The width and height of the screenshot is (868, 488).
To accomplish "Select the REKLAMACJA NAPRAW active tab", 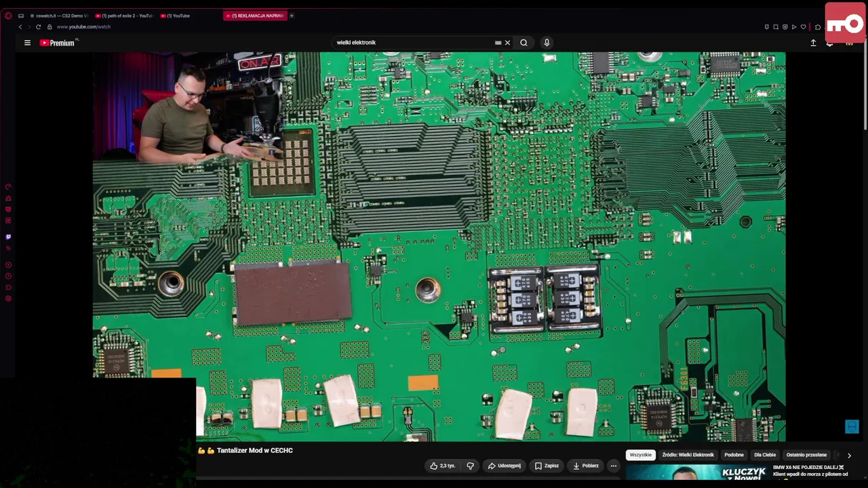I will [255, 16].
